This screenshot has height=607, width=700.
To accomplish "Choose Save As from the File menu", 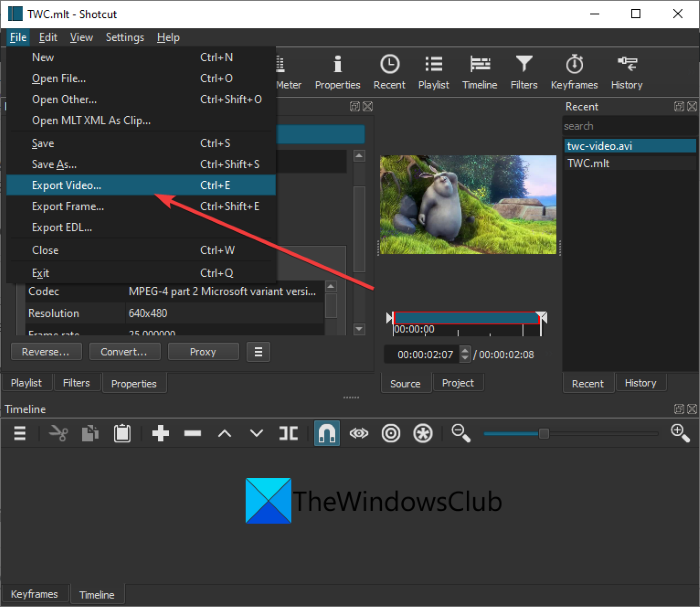I will coord(141,164).
